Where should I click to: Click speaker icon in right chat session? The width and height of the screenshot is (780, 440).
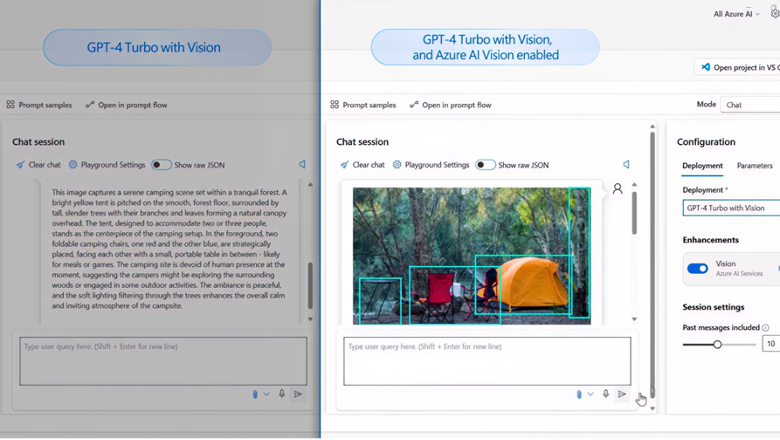(626, 165)
